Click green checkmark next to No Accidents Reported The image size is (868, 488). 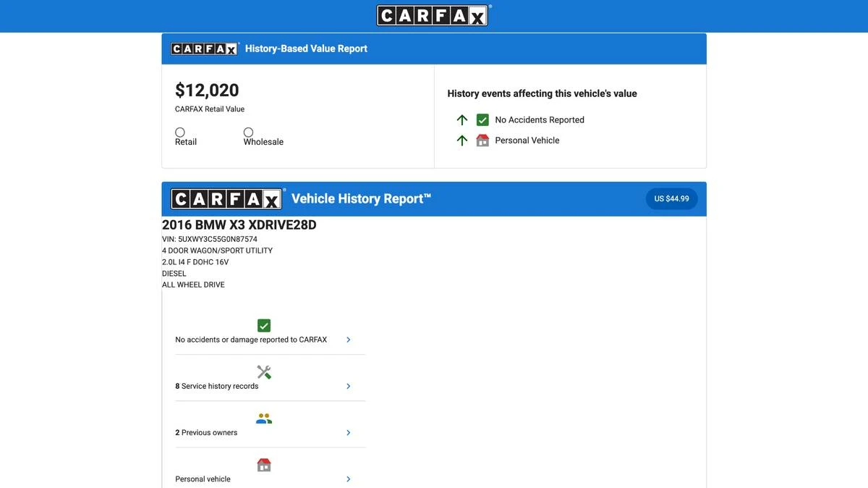[x=482, y=120]
